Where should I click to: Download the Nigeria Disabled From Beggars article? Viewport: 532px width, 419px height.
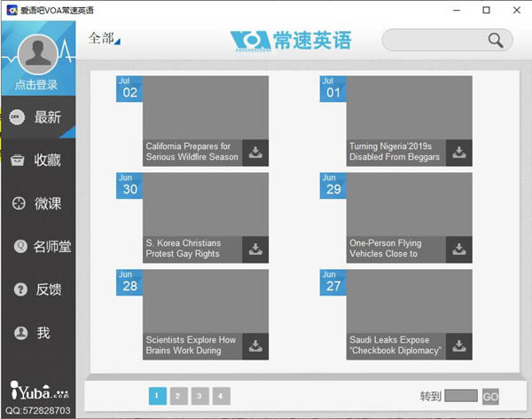[x=458, y=153]
